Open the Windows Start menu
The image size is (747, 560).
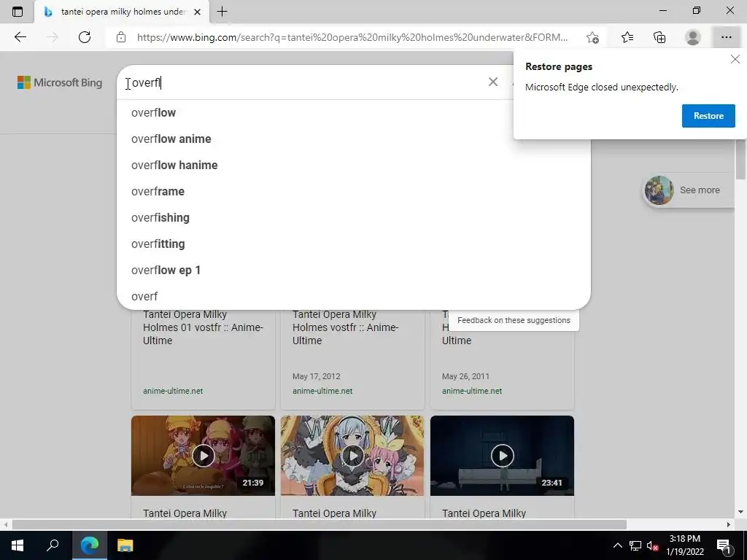coord(18,545)
